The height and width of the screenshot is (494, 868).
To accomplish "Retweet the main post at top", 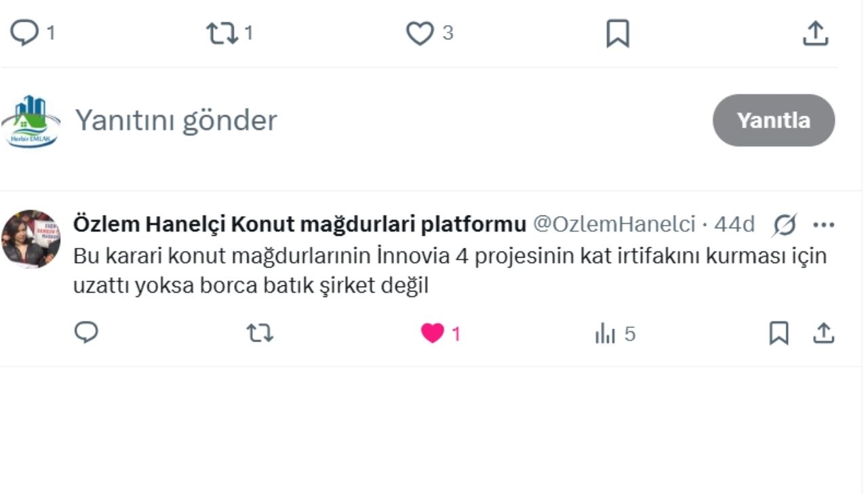I will (x=222, y=33).
